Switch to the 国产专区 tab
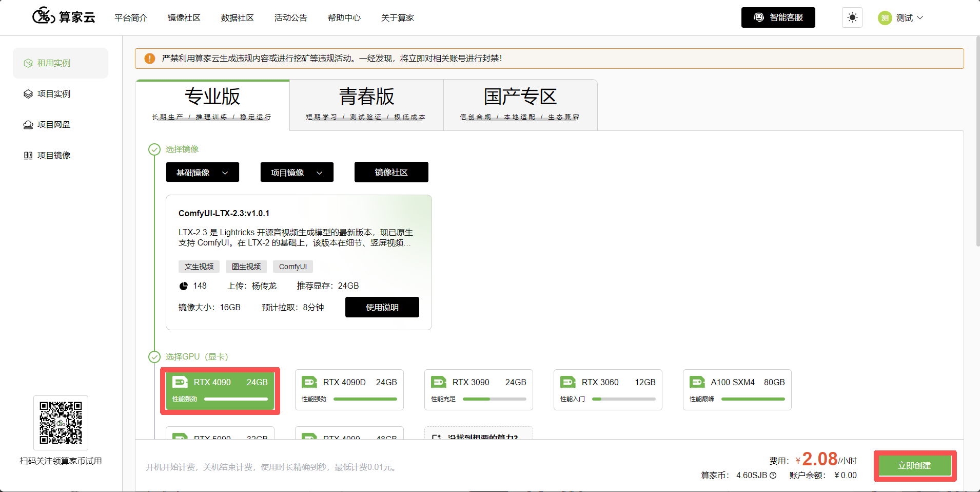Screen dimensions: 980x492 coord(520,105)
